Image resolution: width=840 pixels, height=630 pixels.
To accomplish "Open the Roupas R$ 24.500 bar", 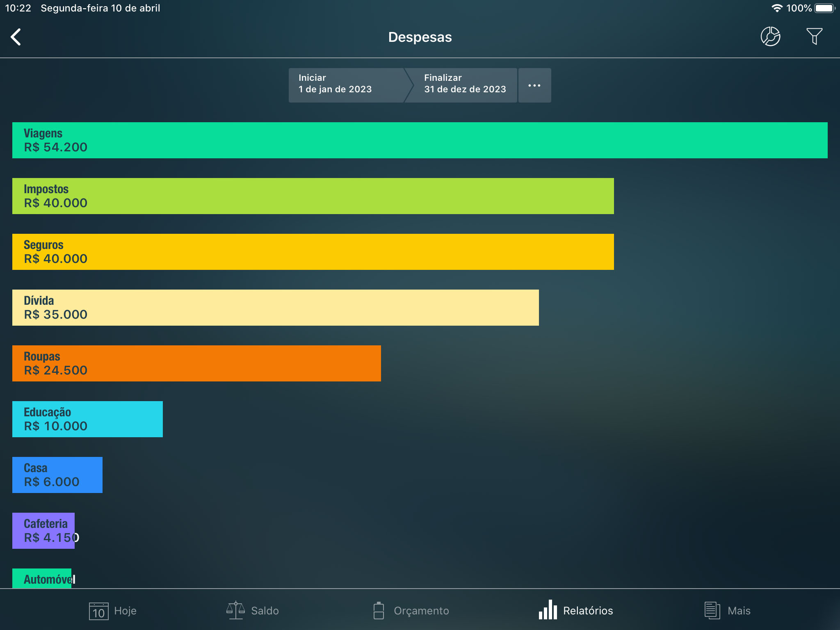I will click(196, 363).
